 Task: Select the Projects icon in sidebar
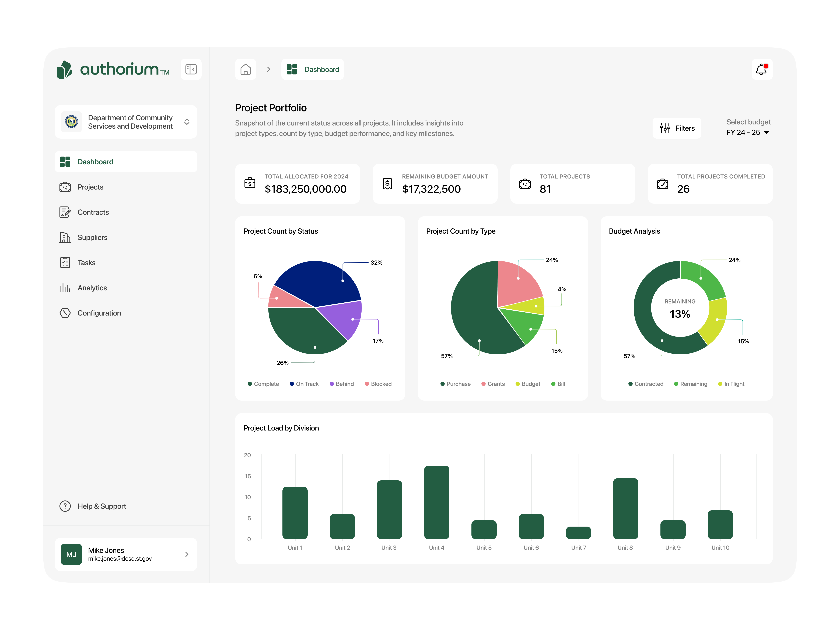coord(65,187)
